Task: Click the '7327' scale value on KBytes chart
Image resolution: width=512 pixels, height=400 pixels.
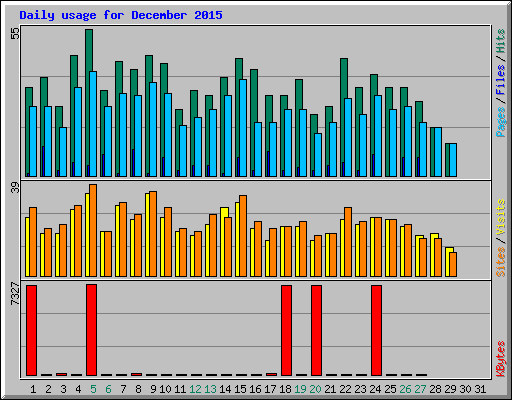Action: coord(15,293)
